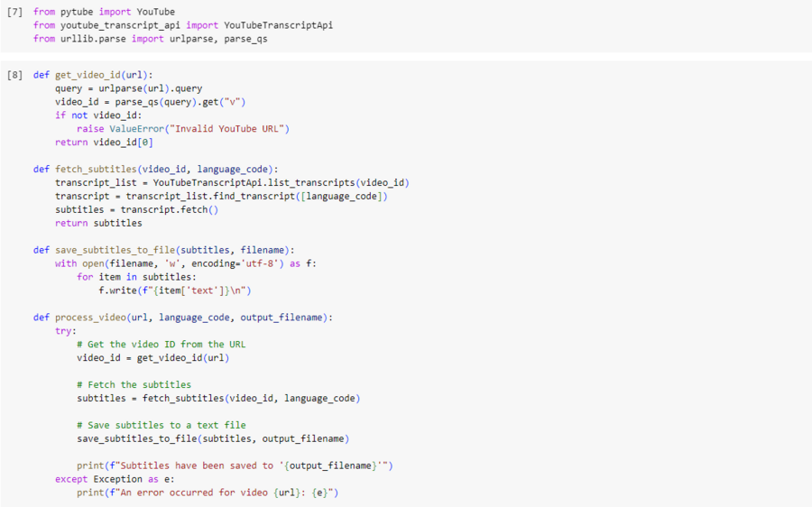Click the line with parse_qs(query).get("v")

click(150, 102)
